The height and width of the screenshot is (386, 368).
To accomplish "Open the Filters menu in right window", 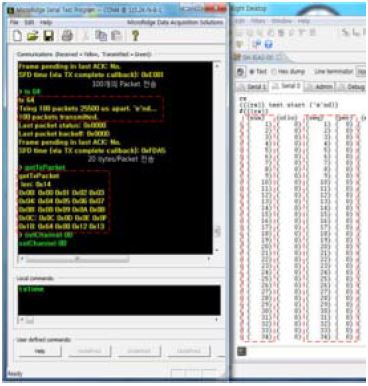I will click(x=258, y=21).
